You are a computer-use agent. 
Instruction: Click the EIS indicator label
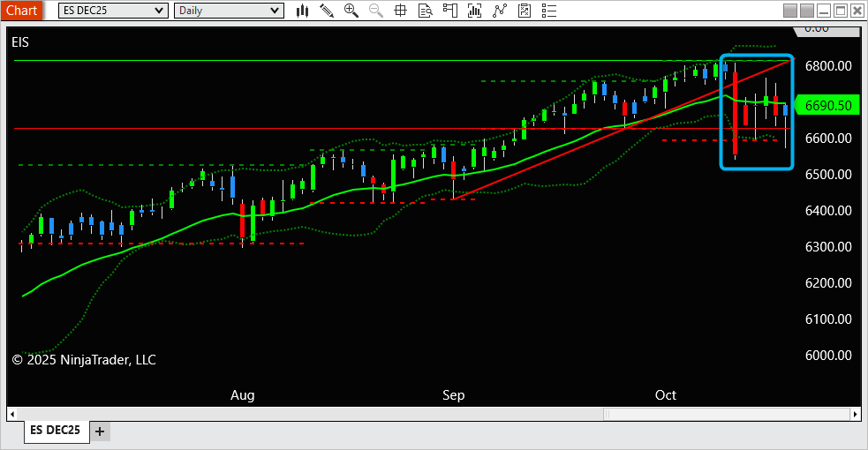point(20,42)
